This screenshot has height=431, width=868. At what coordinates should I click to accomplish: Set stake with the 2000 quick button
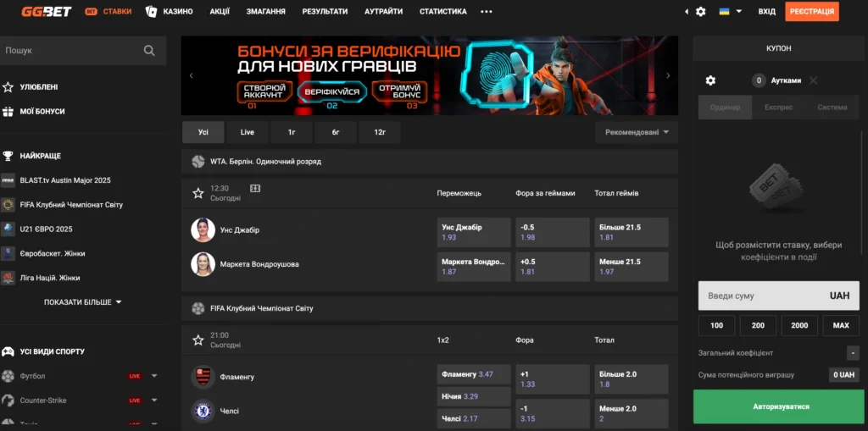[799, 325]
